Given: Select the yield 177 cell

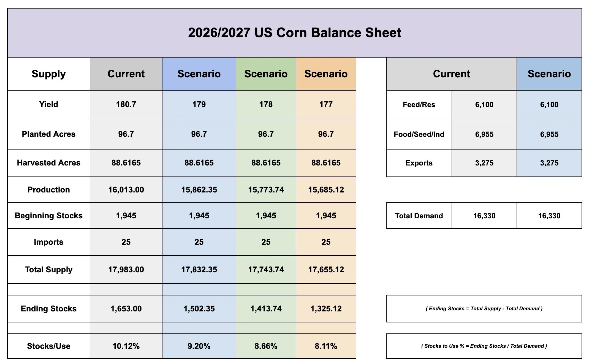Looking at the screenshot, I should pos(326,105).
